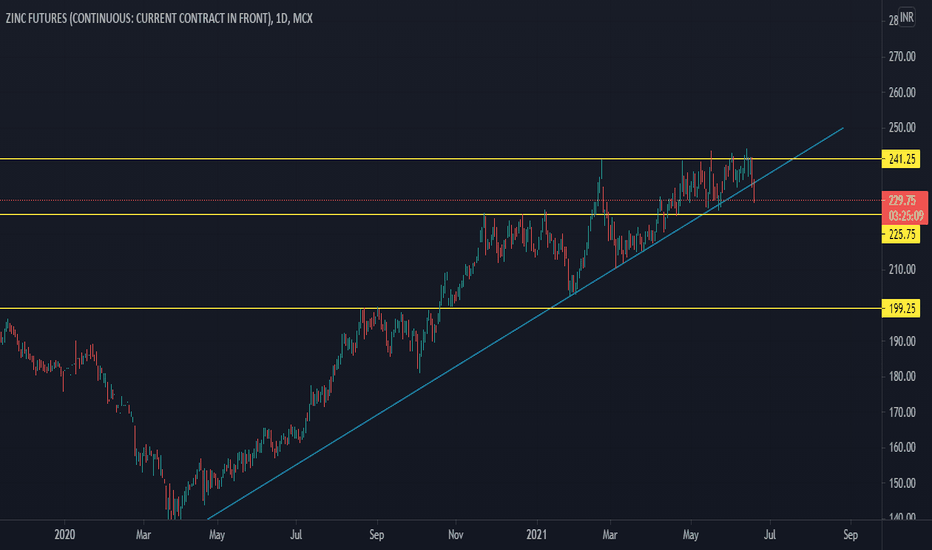Click the countdown timer 03:25:09
Viewport: 932px width, 550px height.
point(906,215)
